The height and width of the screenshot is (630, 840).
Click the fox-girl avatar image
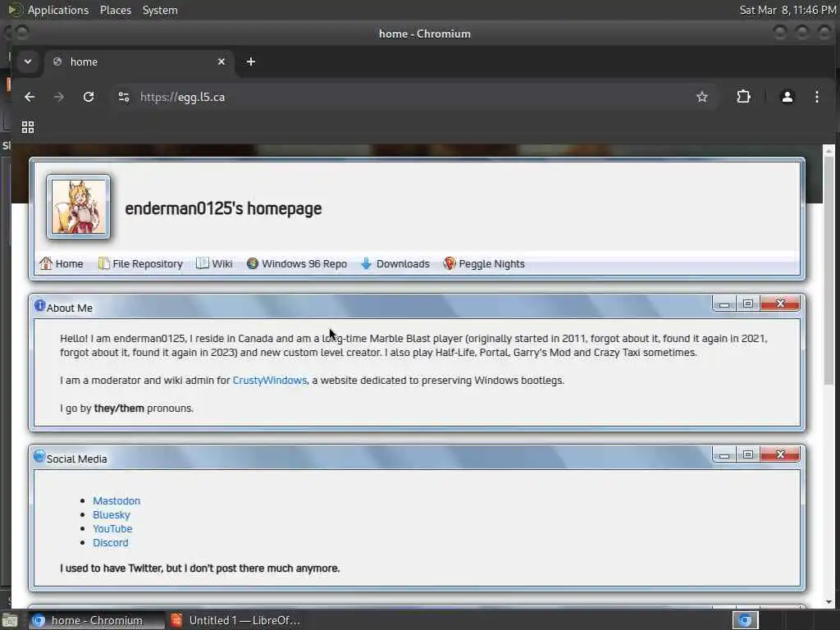coord(78,206)
